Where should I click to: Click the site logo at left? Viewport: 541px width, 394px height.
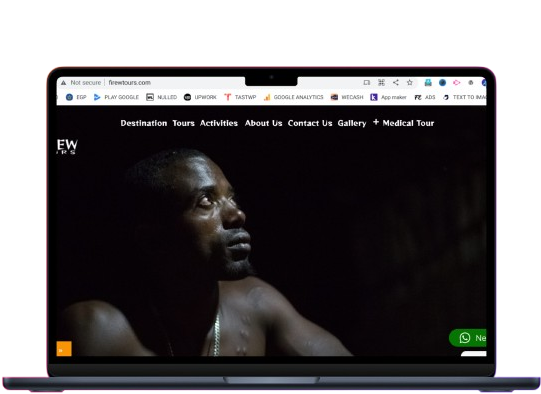tap(67, 147)
